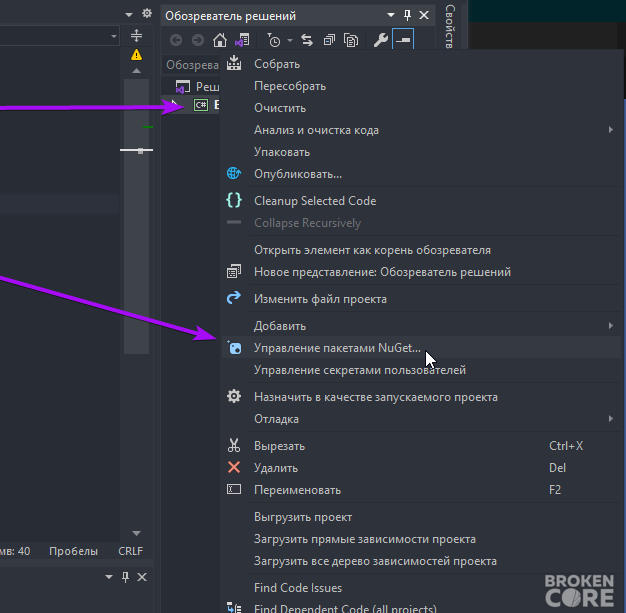The width and height of the screenshot is (626, 613).
Task: Open bottom panel window options dropdown
Action: (x=109, y=577)
